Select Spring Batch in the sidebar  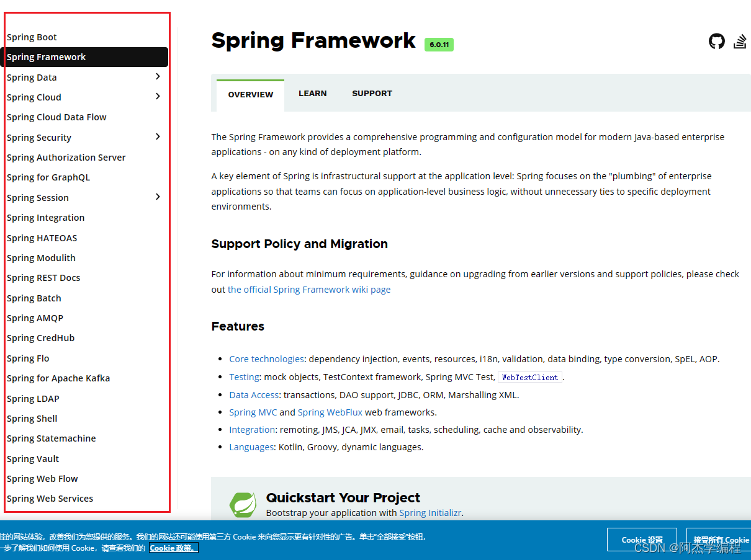tap(34, 298)
